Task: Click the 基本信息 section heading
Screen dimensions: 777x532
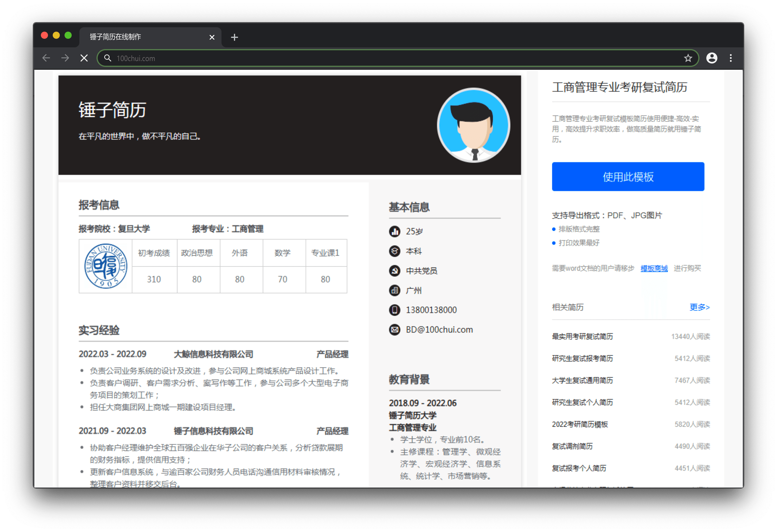Action: [x=409, y=207]
